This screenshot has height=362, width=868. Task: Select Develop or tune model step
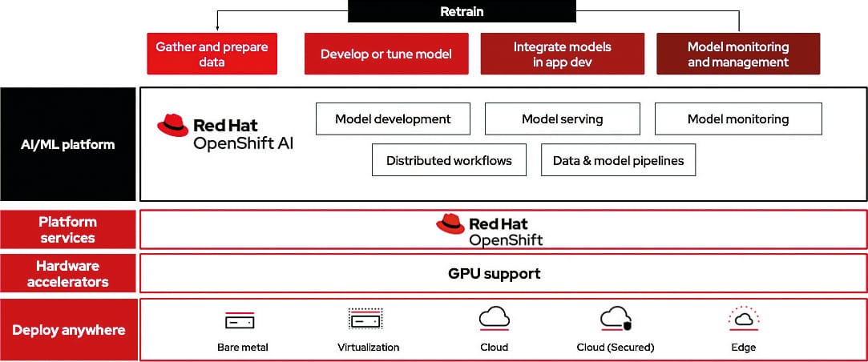(x=386, y=54)
